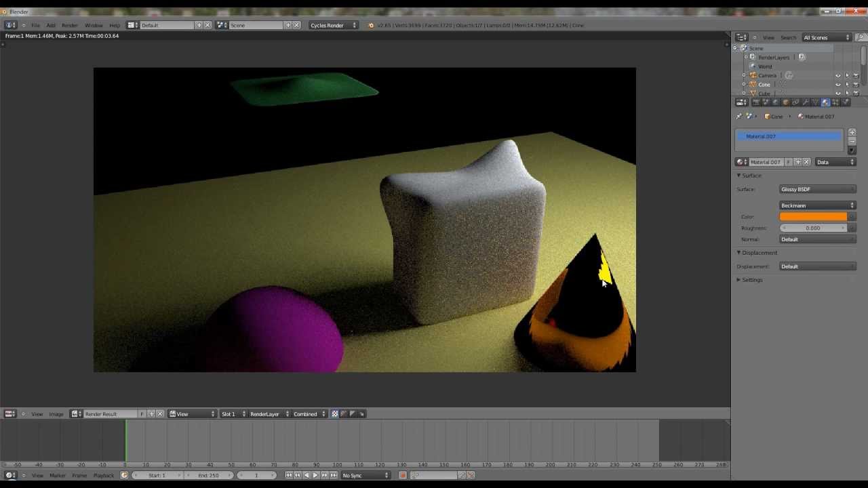Open material slot specials arrow

click(x=852, y=150)
